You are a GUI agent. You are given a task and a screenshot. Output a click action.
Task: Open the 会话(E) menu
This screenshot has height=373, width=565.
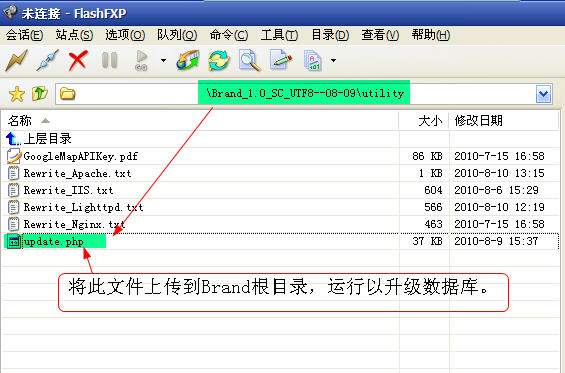[x=24, y=35]
